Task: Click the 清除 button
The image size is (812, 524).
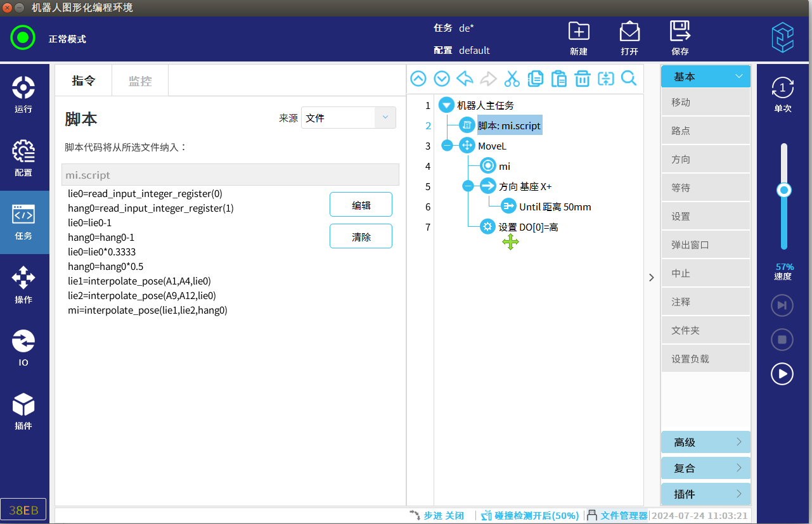Action: pos(361,236)
